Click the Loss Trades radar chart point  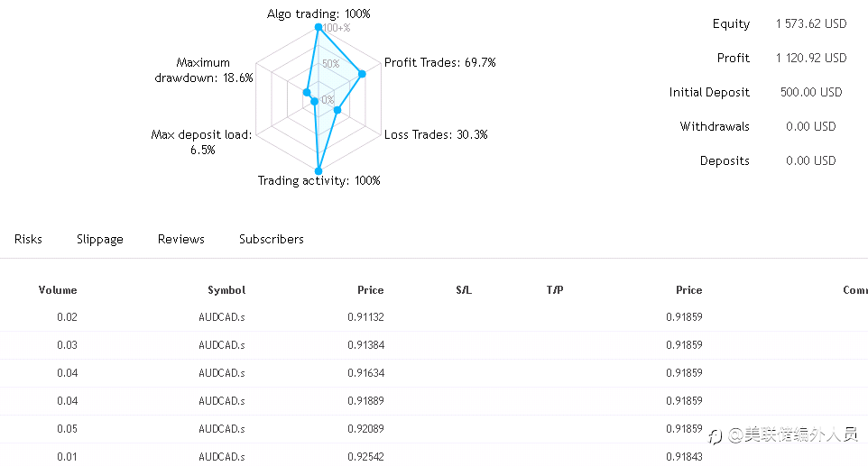tap(337, 111)
